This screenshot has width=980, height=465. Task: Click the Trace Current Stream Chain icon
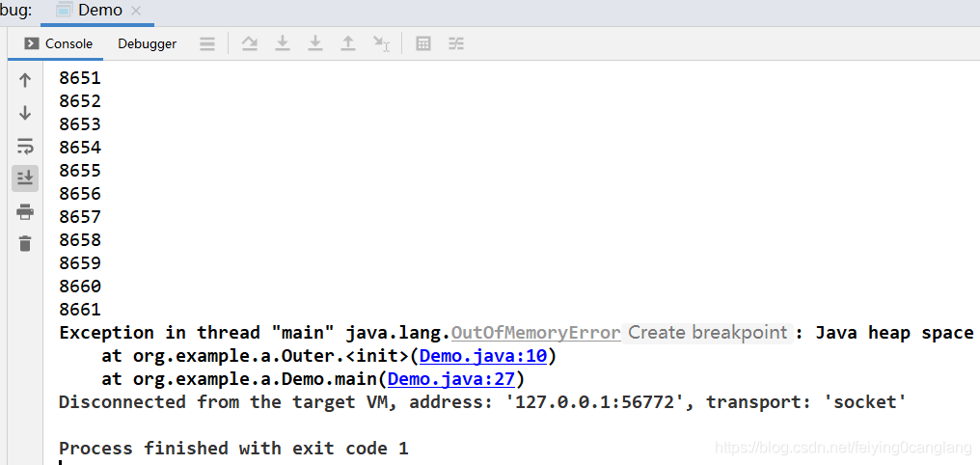[x=456, y=43]
